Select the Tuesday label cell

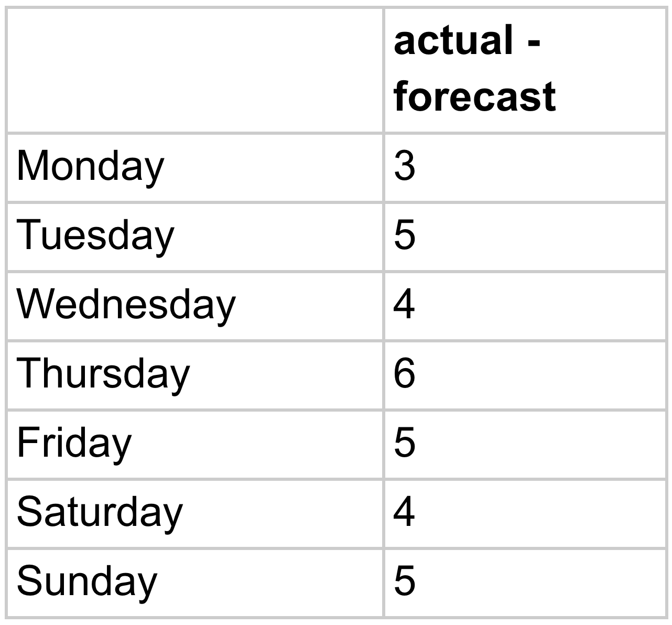coord(95,235)
